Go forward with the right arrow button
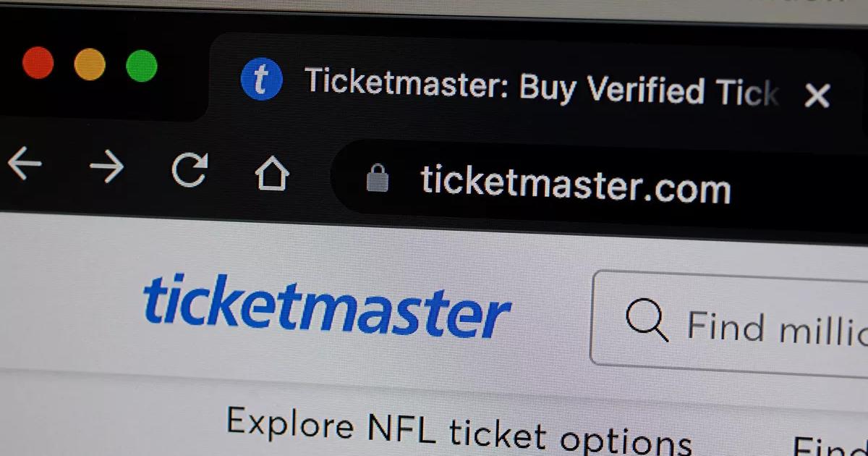Image resolution: width=868 pixels, height=456 pixels. [x=106, y=168]
